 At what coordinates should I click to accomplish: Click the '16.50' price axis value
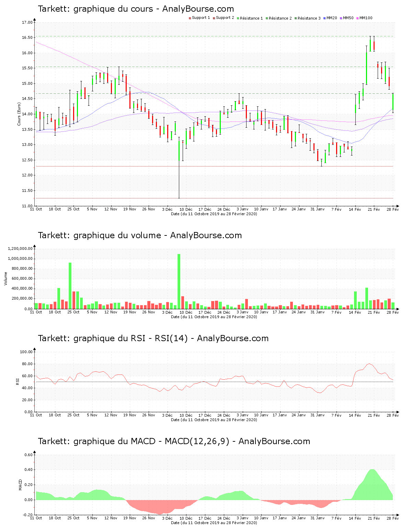click(27, 38)
